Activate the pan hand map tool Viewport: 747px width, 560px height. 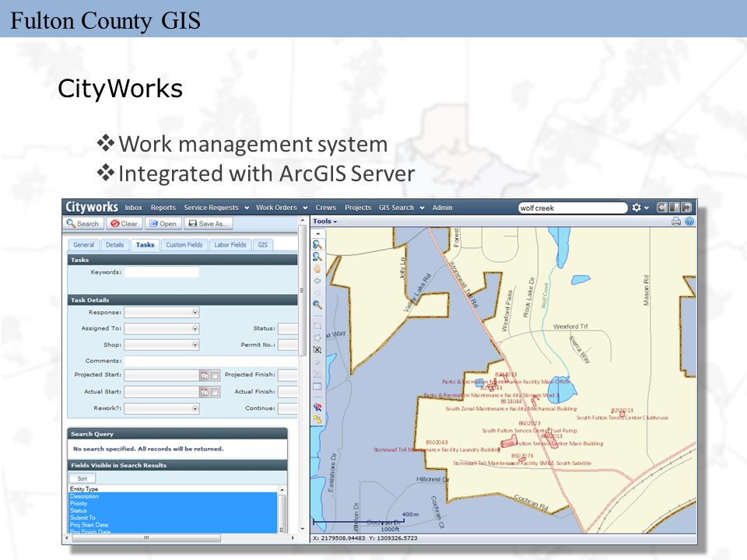pos(317,269)
